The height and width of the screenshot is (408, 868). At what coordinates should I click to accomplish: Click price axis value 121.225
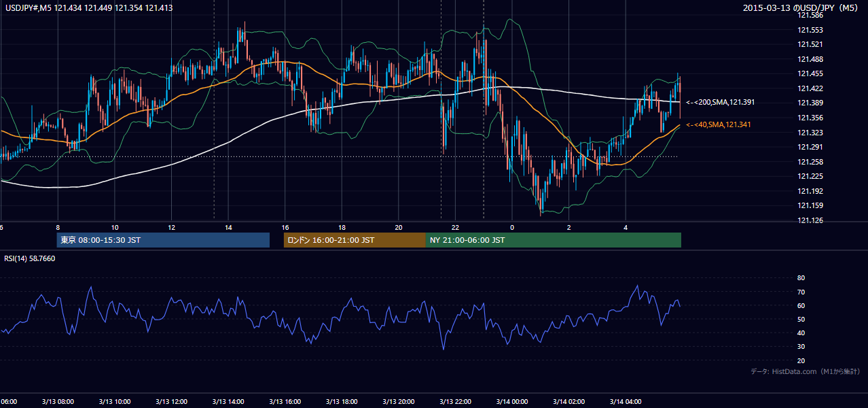(x=810, y=176)
